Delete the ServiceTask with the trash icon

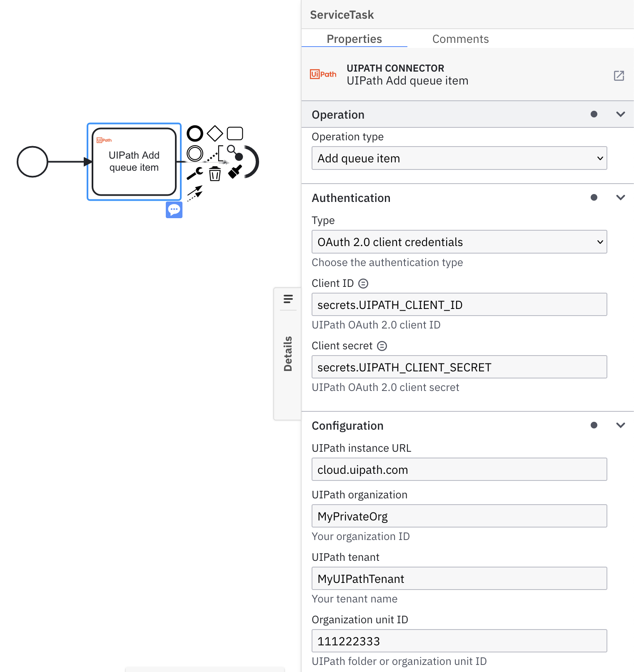pos(215,174)
